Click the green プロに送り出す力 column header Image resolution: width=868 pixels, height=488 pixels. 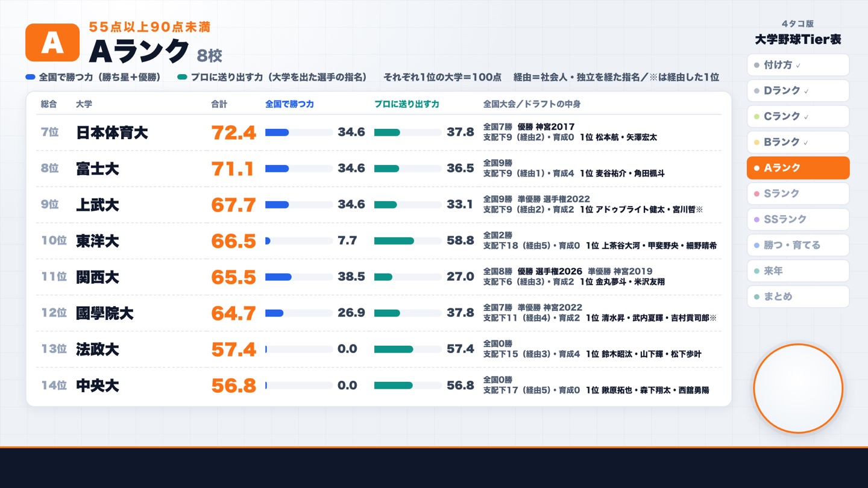[x=406, y=104]
